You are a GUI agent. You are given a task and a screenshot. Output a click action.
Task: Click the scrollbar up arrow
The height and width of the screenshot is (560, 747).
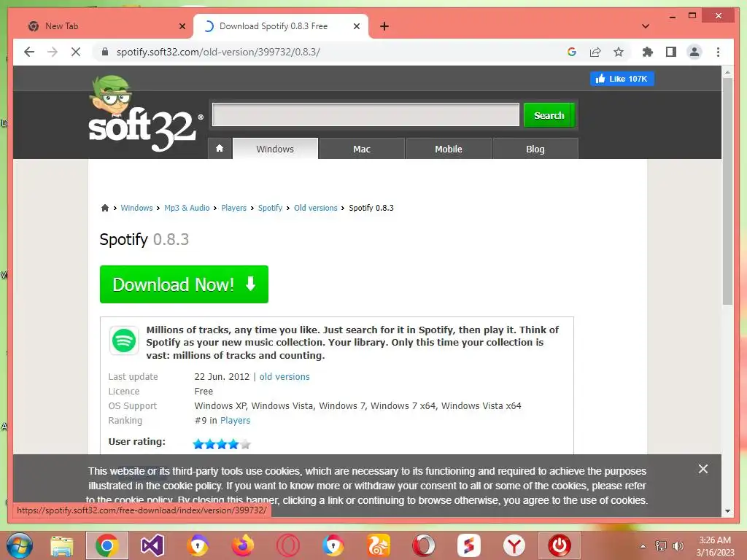(727, 72)
